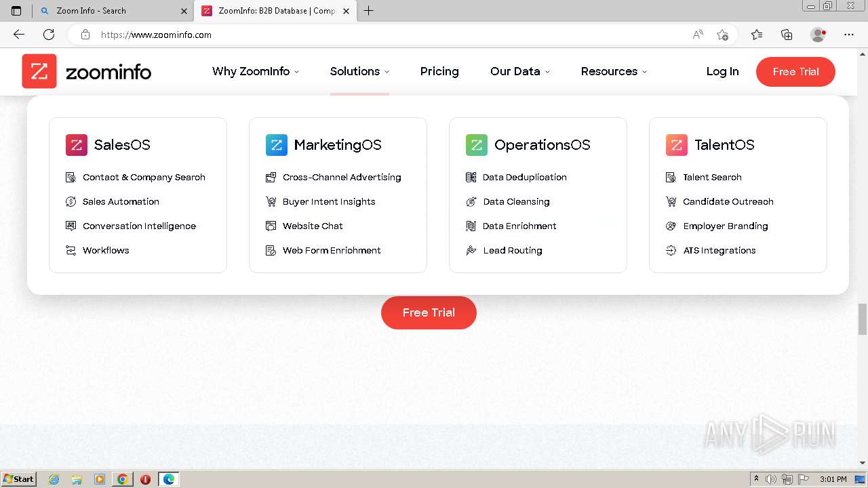
Task: Collapse the Solutions dropdown menu
Action: [x=359, y=71]
